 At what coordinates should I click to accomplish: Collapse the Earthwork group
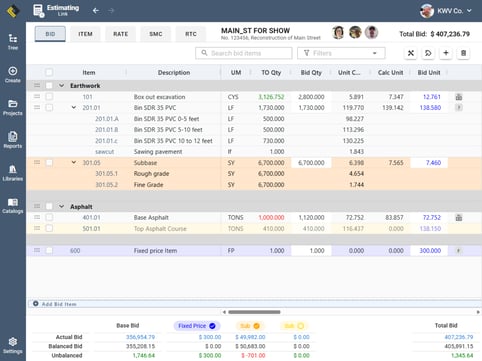(61, 86)
